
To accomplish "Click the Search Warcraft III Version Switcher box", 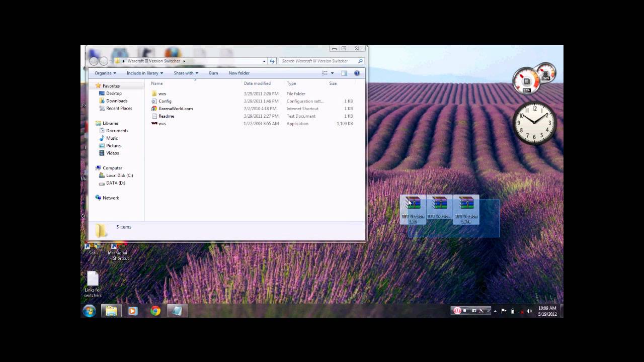I will tap(318, 61).
